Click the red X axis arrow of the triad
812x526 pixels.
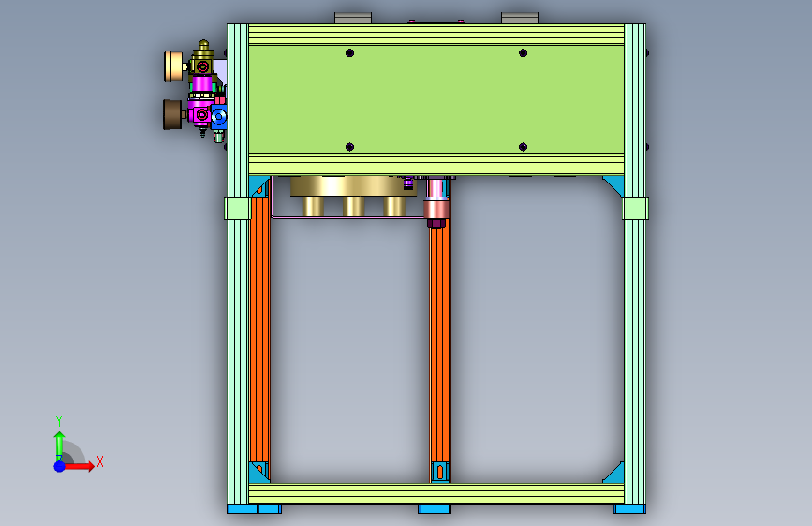pos(81,466)
